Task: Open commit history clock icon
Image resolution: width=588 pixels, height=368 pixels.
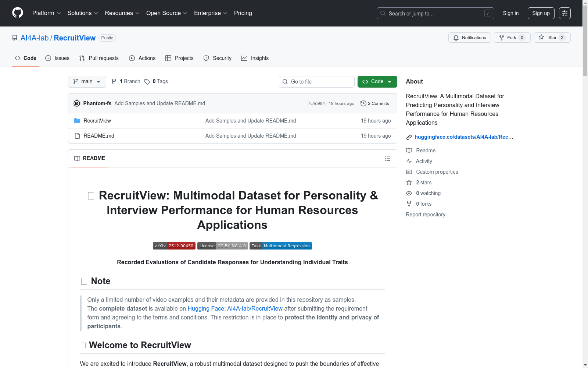Action: (x=363, y=103)
